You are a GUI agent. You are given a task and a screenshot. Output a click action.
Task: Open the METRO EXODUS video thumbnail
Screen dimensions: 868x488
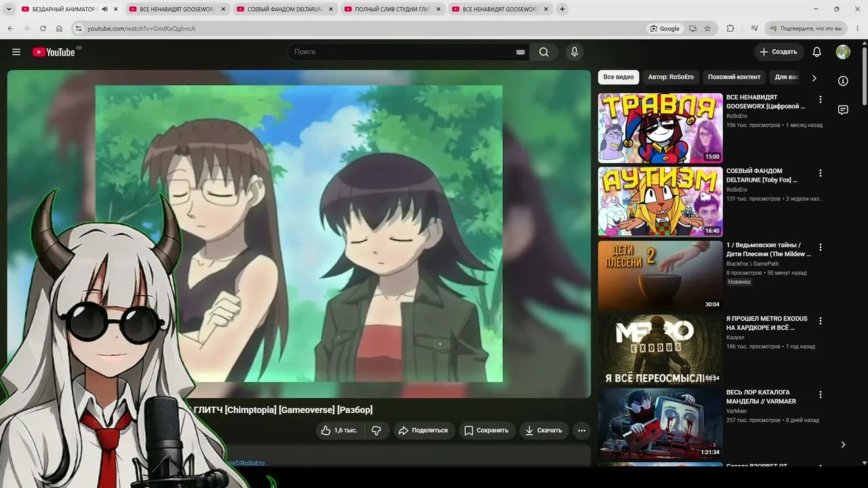tap(660, 349)
